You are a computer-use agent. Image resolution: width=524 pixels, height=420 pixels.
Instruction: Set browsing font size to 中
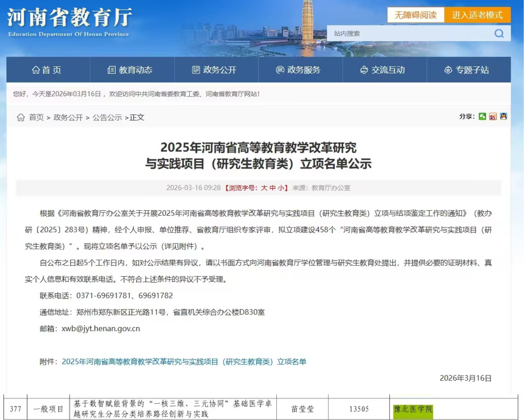tap(272, 188)
